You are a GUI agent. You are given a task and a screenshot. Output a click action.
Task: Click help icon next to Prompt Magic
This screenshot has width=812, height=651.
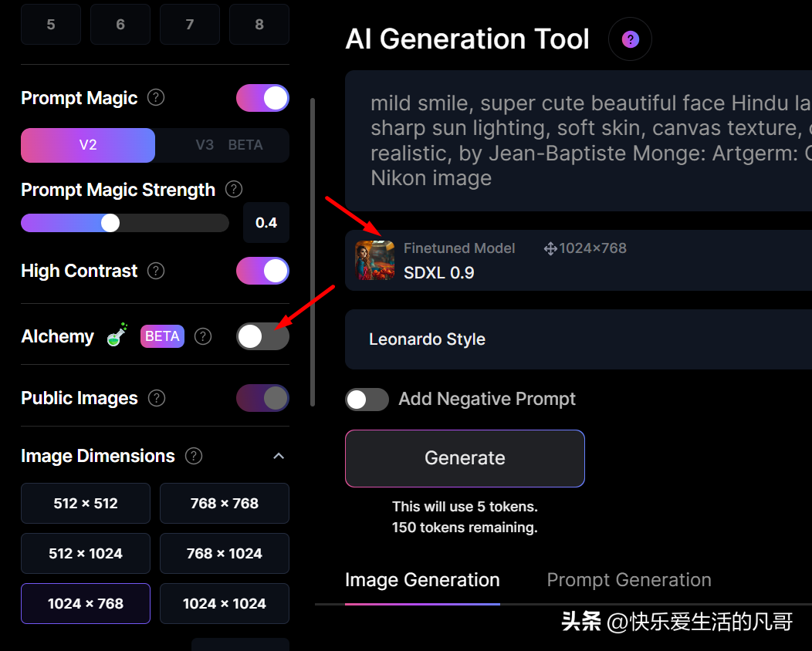click(156, 98)
